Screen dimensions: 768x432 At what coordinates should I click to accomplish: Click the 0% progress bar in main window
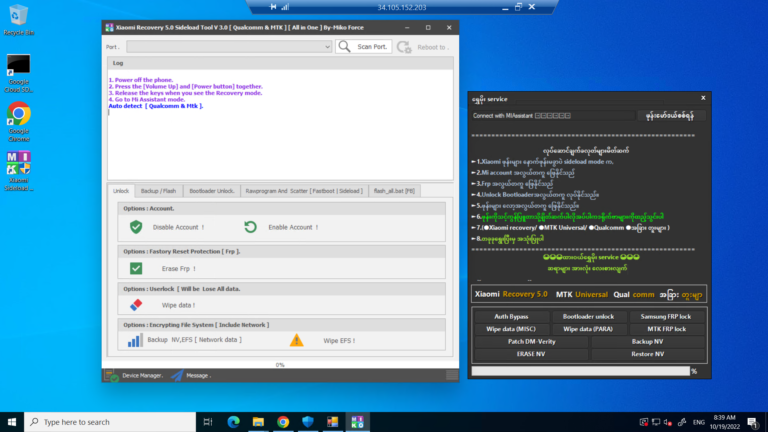pos(280,365)
